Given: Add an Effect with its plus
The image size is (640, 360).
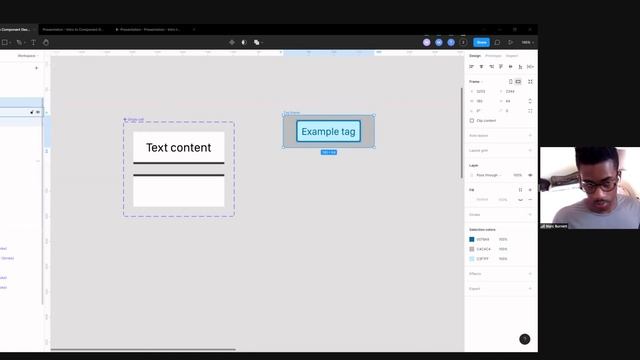Looking at the screenshot, I should pos(530,274).
